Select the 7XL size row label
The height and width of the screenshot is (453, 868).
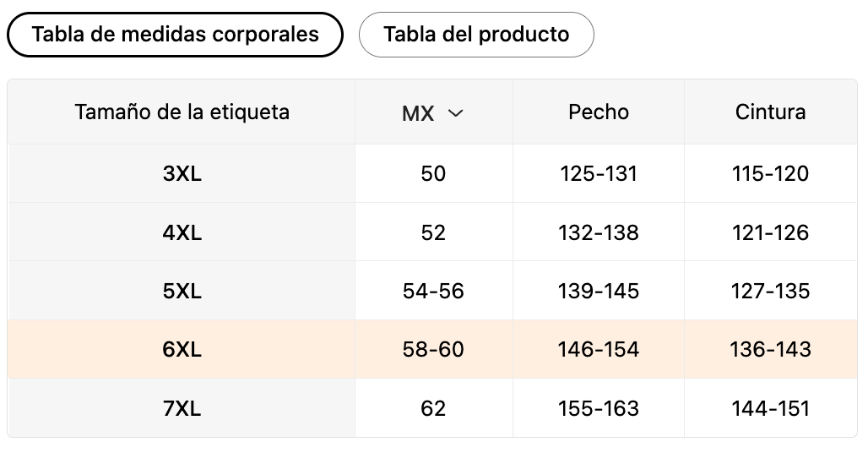(182, 409)
